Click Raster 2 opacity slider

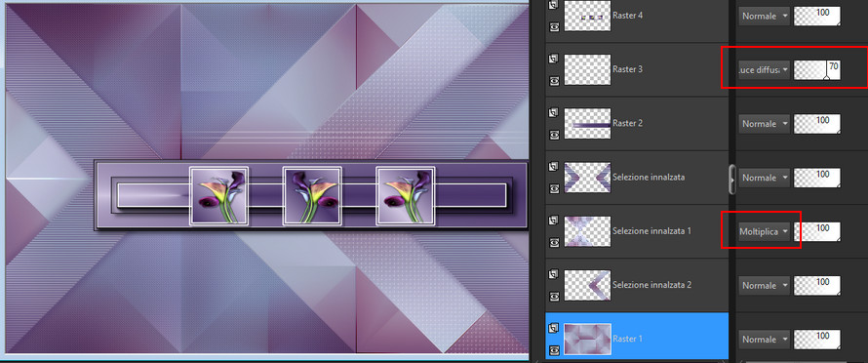(x=816, y=124)
